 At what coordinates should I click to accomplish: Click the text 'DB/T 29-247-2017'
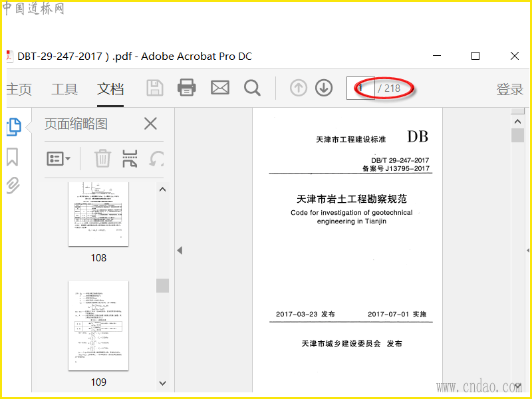(x=400, y=160)
